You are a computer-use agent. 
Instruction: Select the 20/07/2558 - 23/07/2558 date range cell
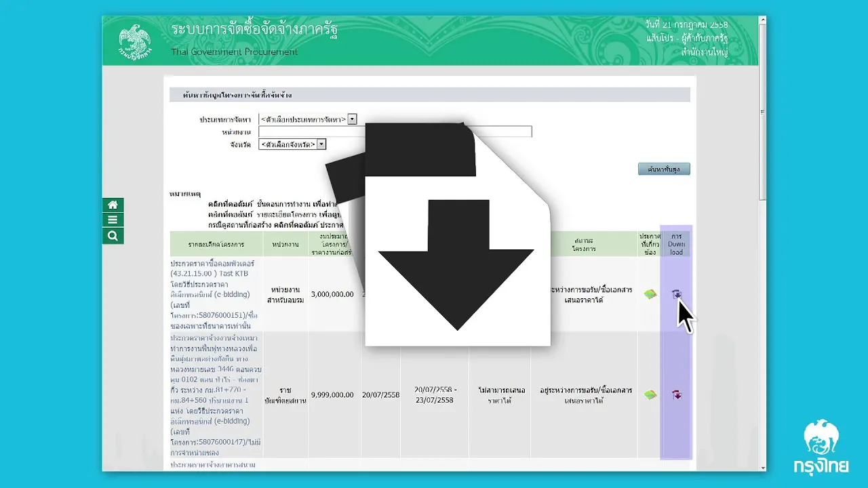pyautogui.click(x=434, y=395)
